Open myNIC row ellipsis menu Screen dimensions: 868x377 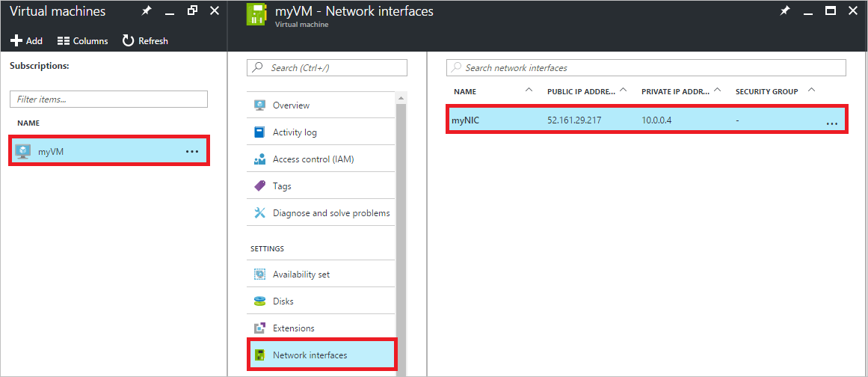coord(831,124)
